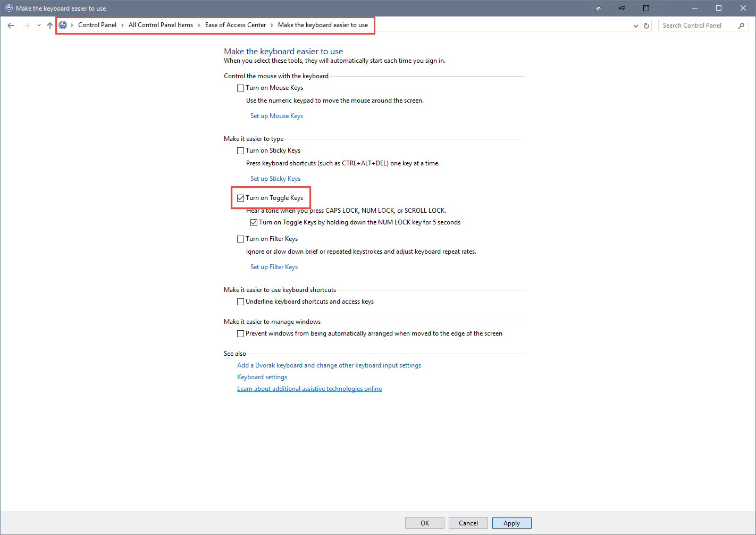Expand the address bar history dropdown
Screen dimensions: 756x535
click(636, 26)
